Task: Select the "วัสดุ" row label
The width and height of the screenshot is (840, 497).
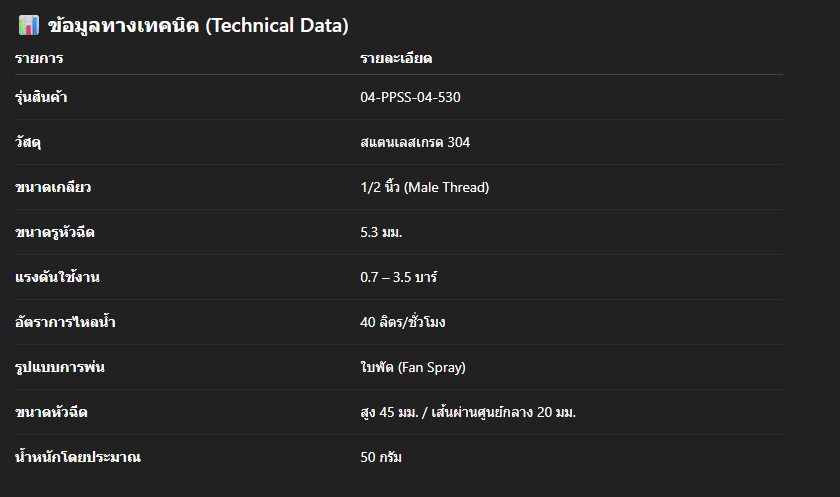Action: 27,142
